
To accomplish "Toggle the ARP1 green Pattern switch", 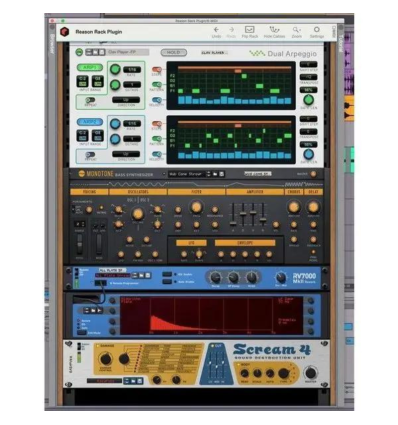I will pos(157,84).
